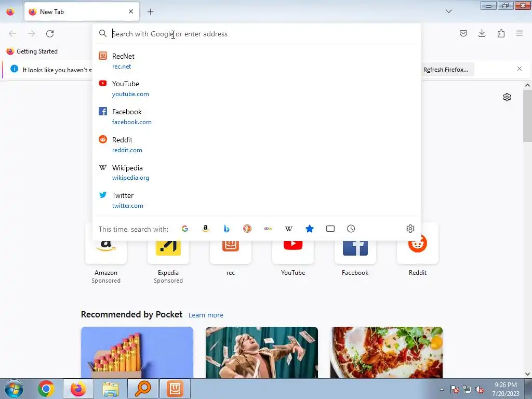This screenshot has width=532, height=399.
Task: Search bookmarks using the star icon
Action: coord(310,229)
